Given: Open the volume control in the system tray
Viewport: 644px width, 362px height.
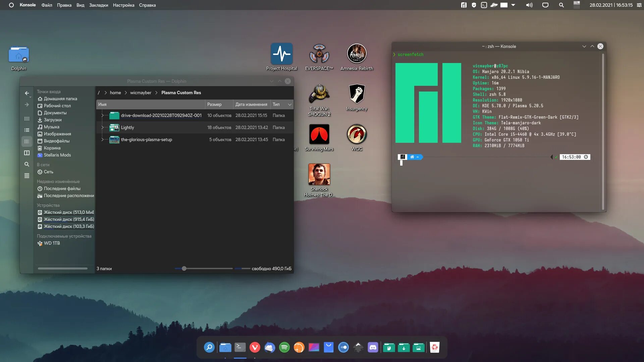Looking at the screenshot, I should click(529, 5).
